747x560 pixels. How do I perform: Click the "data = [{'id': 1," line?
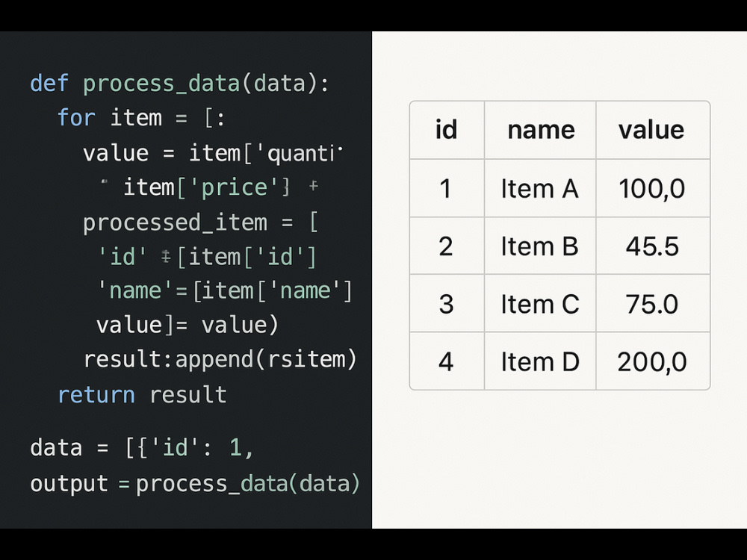(141, 448)
